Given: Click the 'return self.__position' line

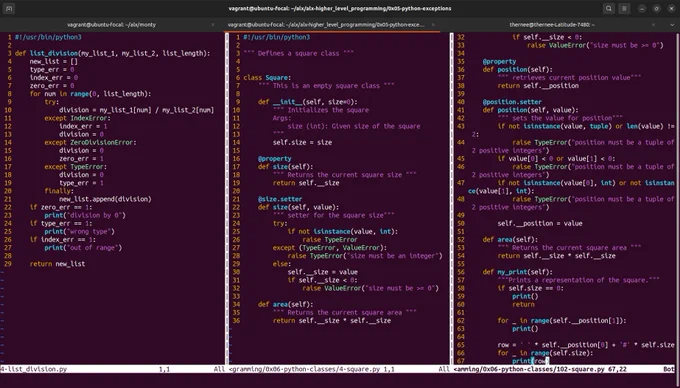Looking at the screenshot, I should 538,86.
